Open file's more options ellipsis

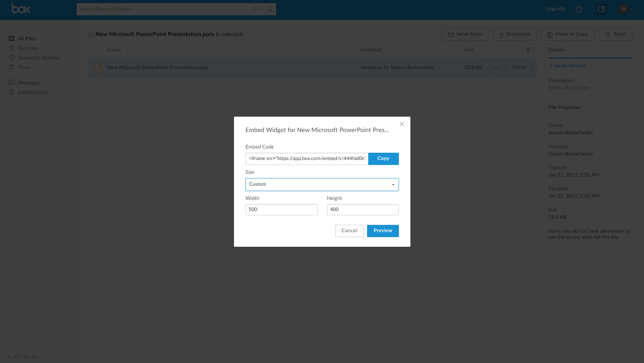pyautogui.click(x=496, y=68)
